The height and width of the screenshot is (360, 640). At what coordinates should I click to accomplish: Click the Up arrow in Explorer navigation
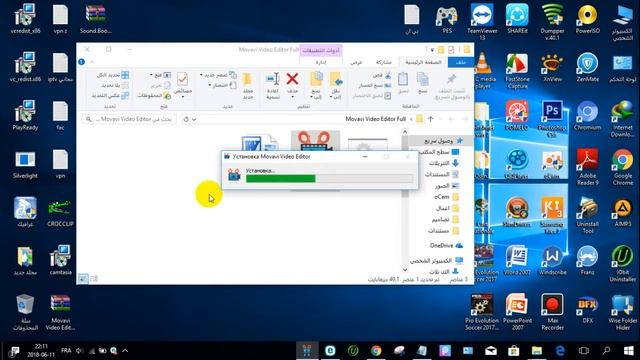[431, 119]
